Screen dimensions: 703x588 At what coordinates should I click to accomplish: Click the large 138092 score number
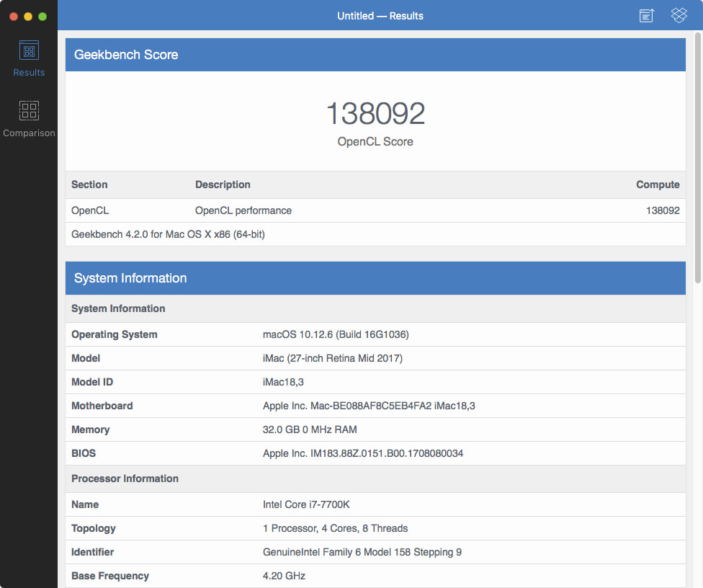pyautogui.click(x=375, y=113)
